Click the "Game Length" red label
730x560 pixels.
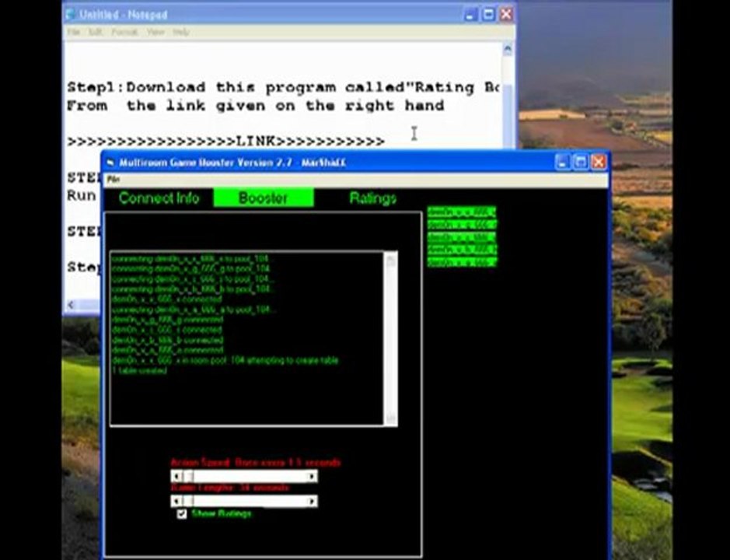click(x=229, y=488)
